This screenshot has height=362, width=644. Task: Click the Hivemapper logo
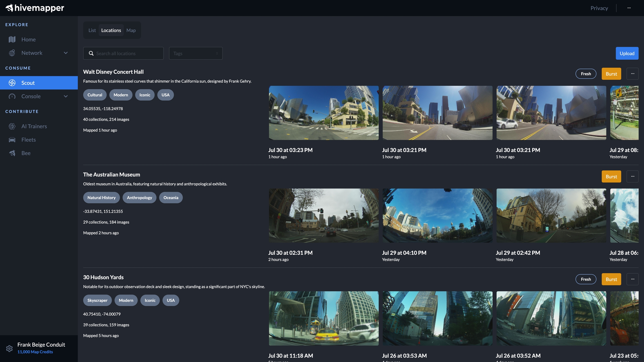pos(35,8)
